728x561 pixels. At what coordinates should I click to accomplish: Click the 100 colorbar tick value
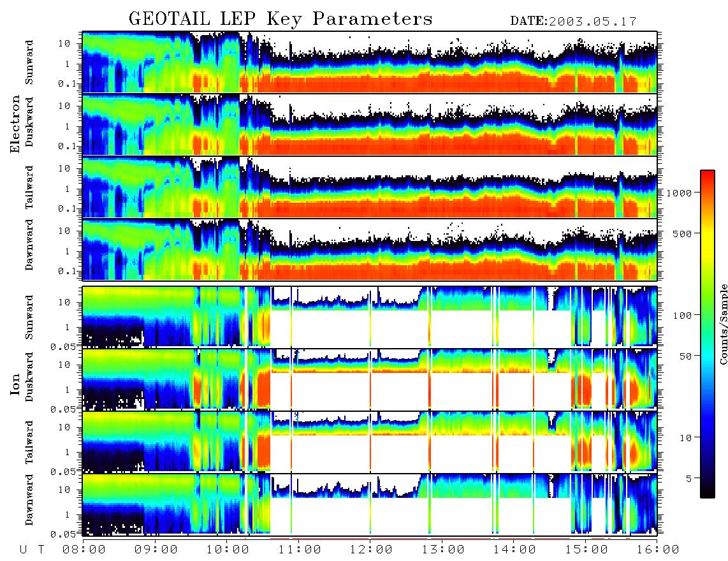pyautogui.click(x=682, y=316)
